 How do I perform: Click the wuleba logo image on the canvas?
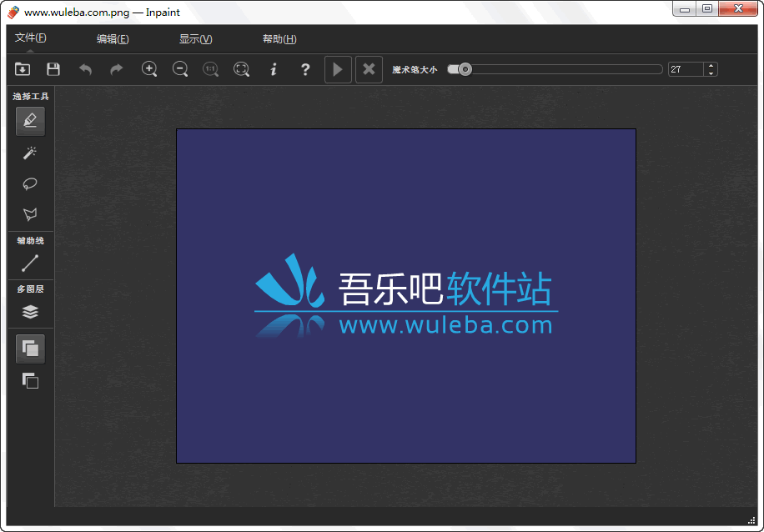tap(406, 296)
